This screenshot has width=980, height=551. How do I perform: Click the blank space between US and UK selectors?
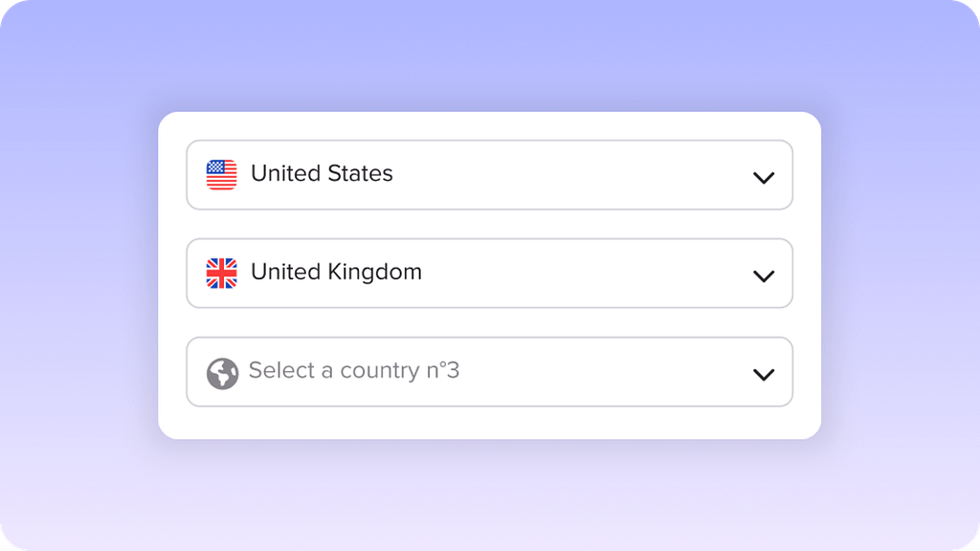point(489,224)
